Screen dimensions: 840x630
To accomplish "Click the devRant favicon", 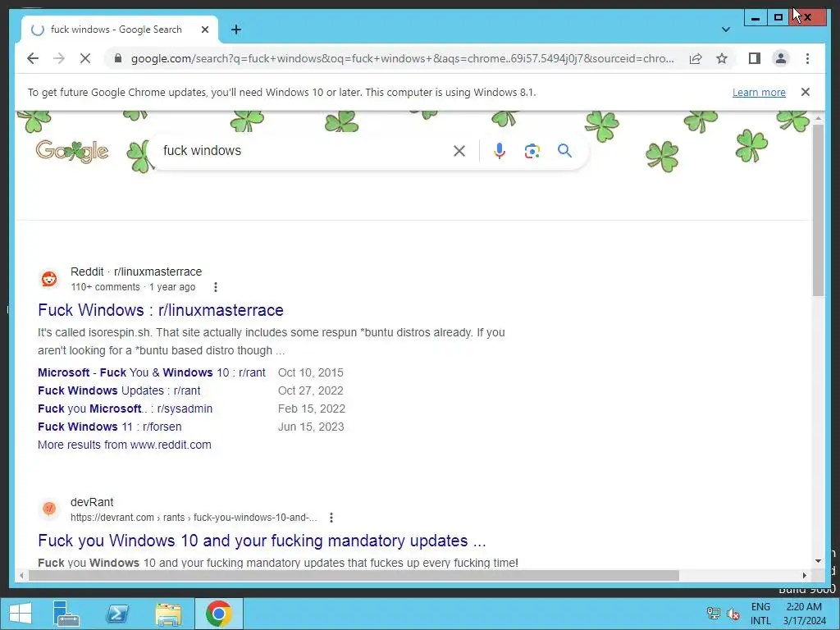I will coord(49,509).
